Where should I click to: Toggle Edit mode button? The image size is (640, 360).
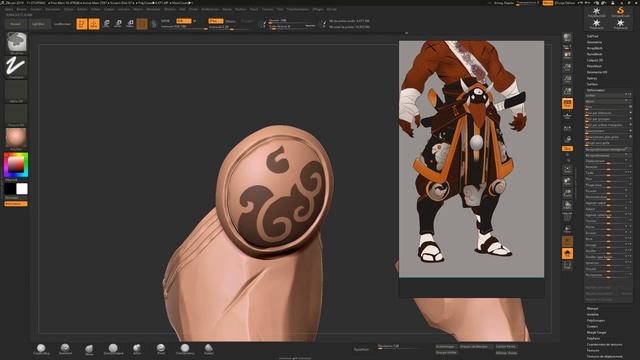point(82,24)
